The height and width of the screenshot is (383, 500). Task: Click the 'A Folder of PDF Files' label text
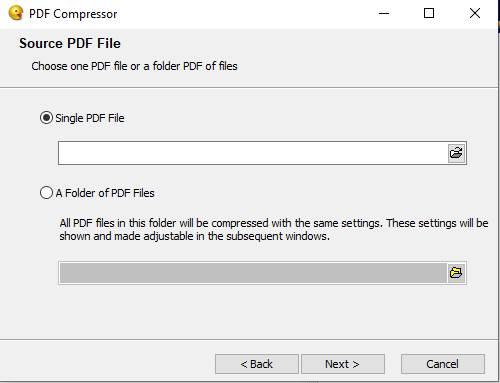point(105,193)
